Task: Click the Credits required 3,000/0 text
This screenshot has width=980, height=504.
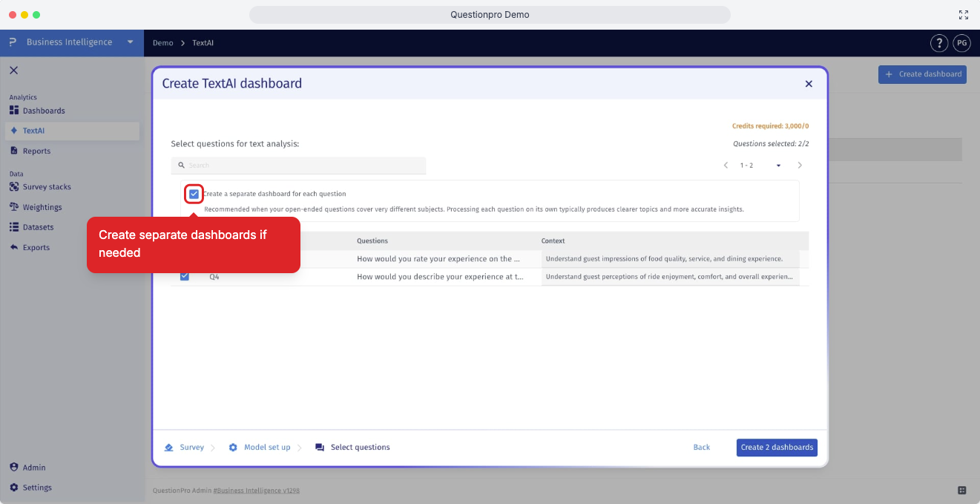Action: point(770,126)
